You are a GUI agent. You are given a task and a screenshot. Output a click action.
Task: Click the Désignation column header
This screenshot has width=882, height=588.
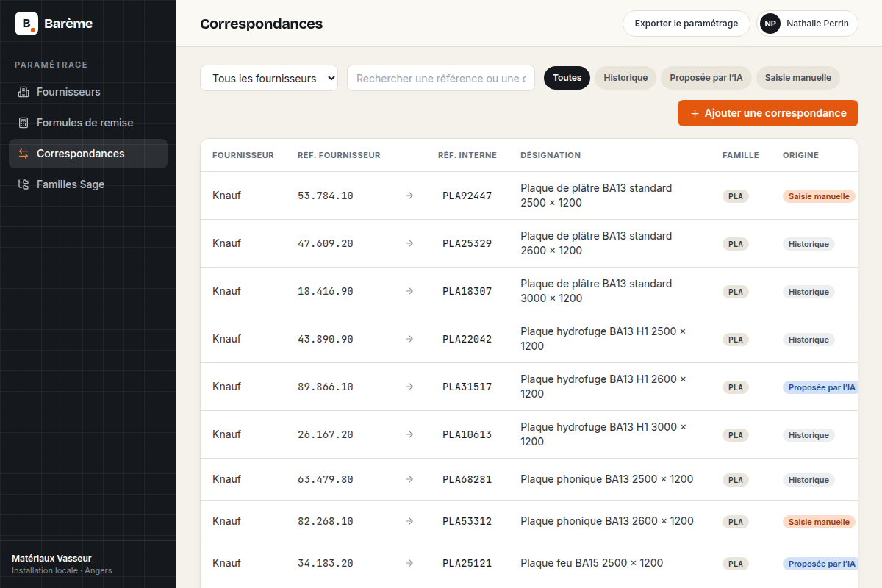(x=551, y=155)
